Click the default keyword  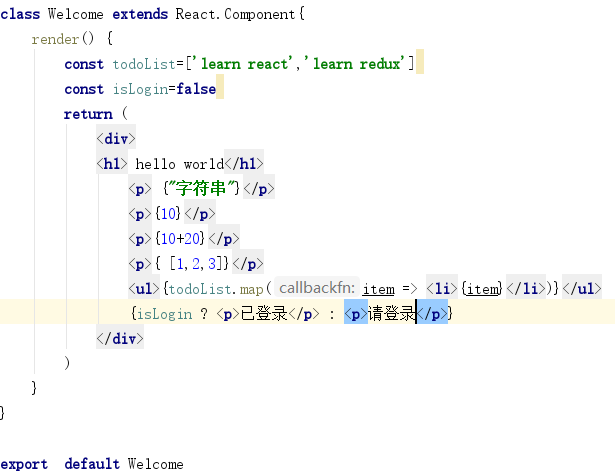pos(92,464)
